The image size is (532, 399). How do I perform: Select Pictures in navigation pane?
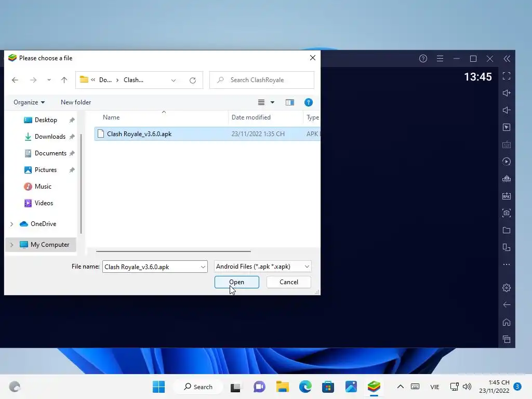pos(46,170)
